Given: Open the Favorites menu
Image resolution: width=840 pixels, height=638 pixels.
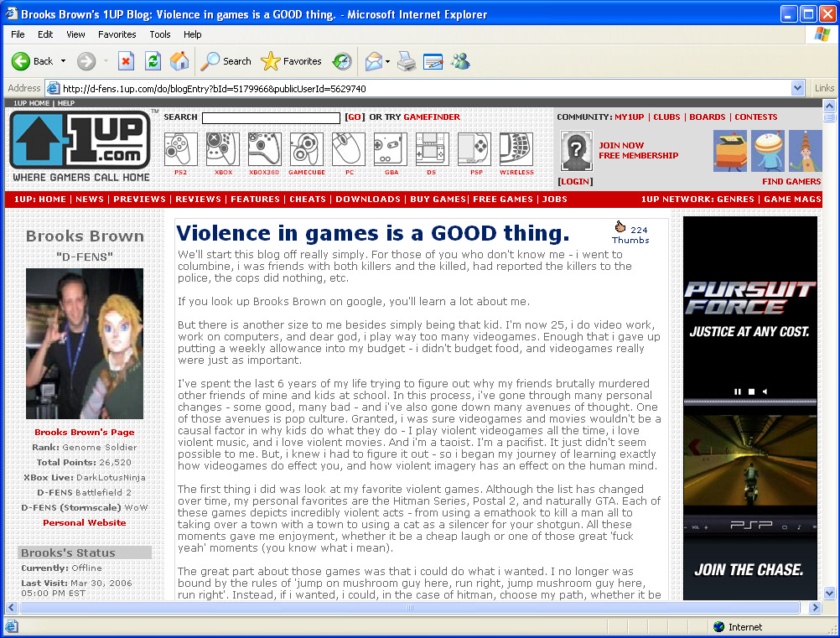Looking at the screenshot, I should coord(117,34).
